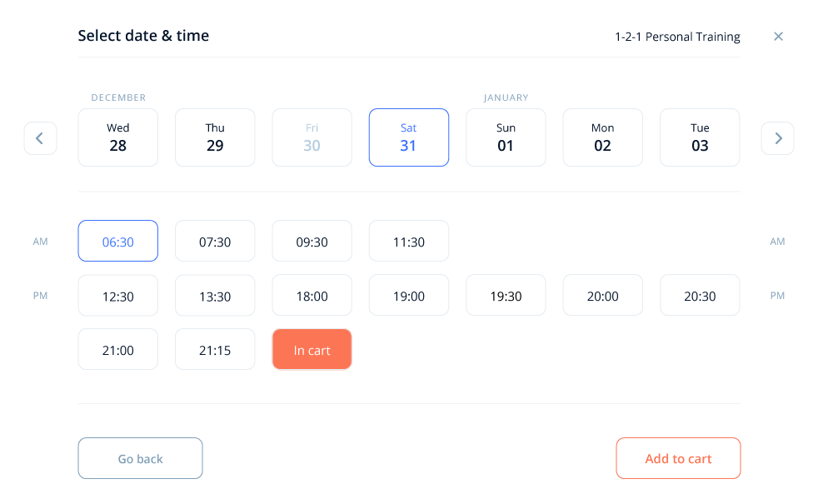Pick the 11:30 AM slot
The width and height of the screenshot is (818, 504).
[409, 241]
